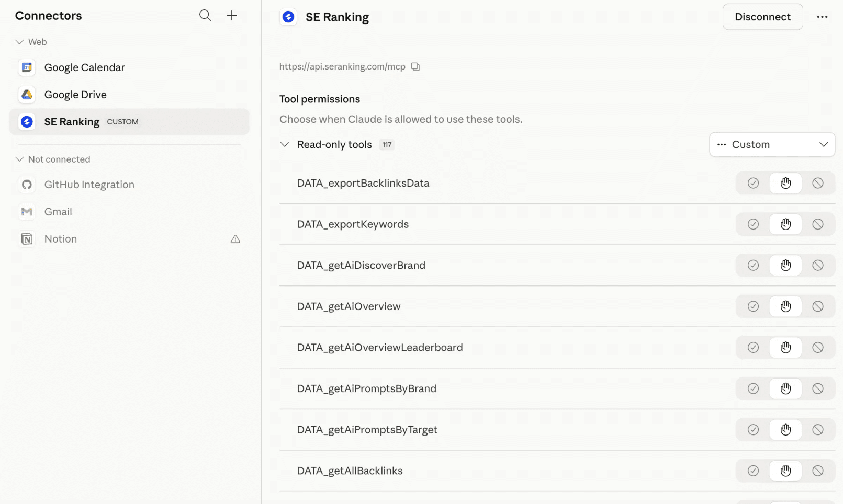Select Notion connector

(x=129, y=239)
